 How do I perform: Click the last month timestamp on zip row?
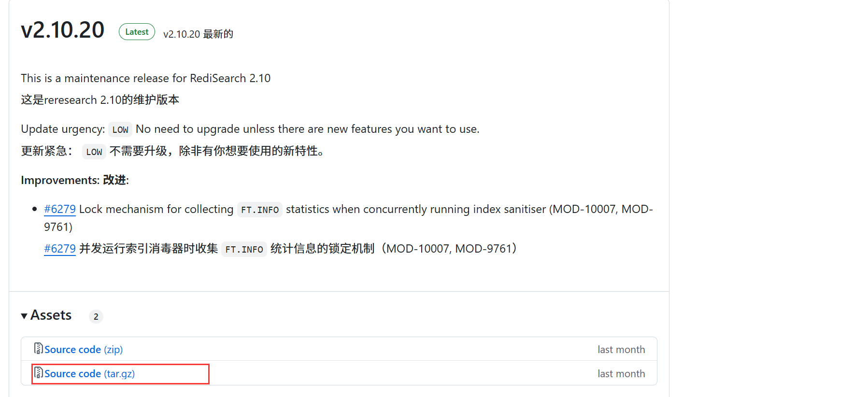pyautogui.click(x=621, y=349)
